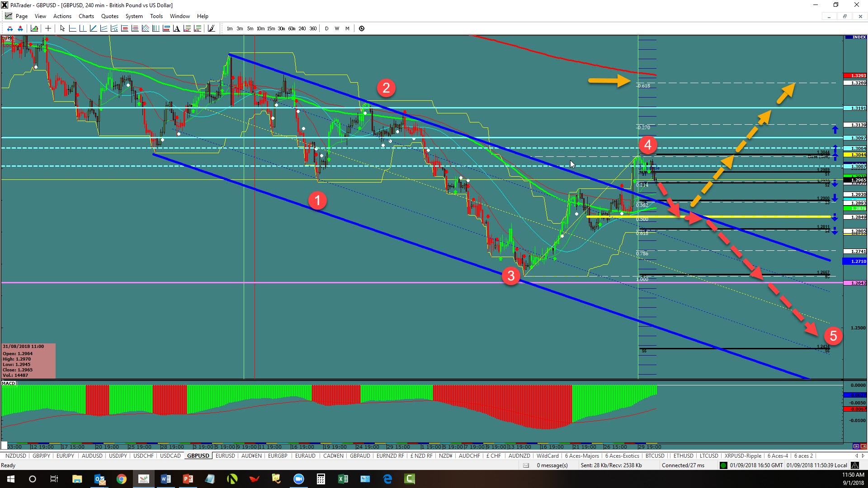Switch chart to 240 minute timeframe

click(302, 28)
